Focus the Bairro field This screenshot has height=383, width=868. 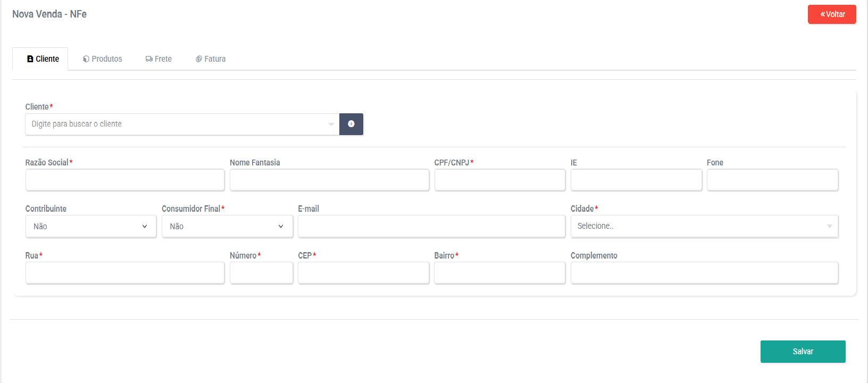(x=499, y=272)
